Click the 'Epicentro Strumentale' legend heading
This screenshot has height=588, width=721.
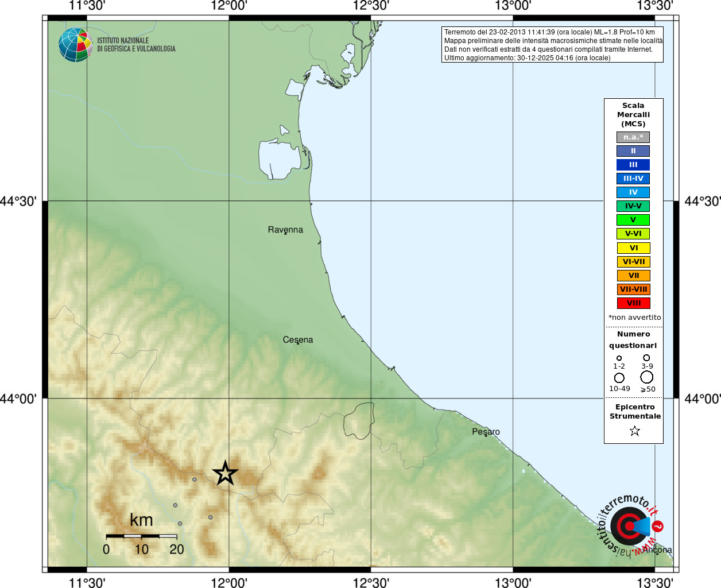(x=635, y=412)
